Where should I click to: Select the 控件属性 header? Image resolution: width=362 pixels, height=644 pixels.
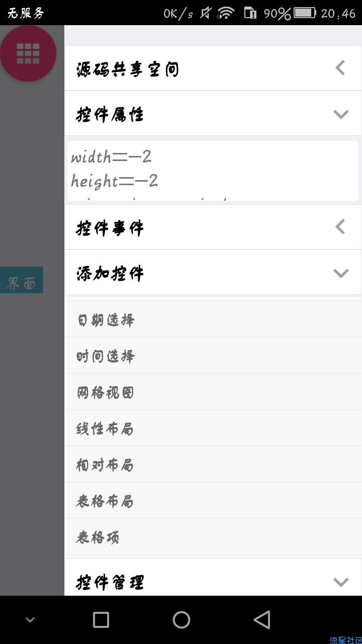click(213, 113)
